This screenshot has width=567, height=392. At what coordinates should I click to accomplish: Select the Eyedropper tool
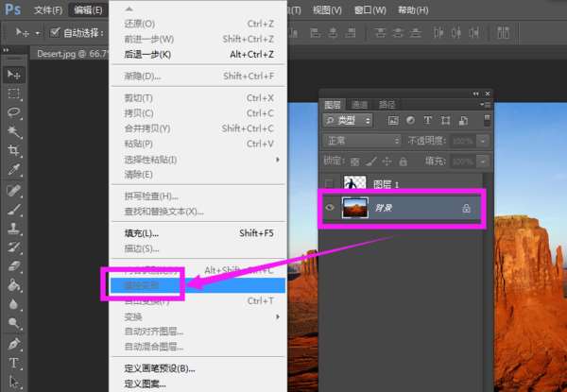(14, 169)
